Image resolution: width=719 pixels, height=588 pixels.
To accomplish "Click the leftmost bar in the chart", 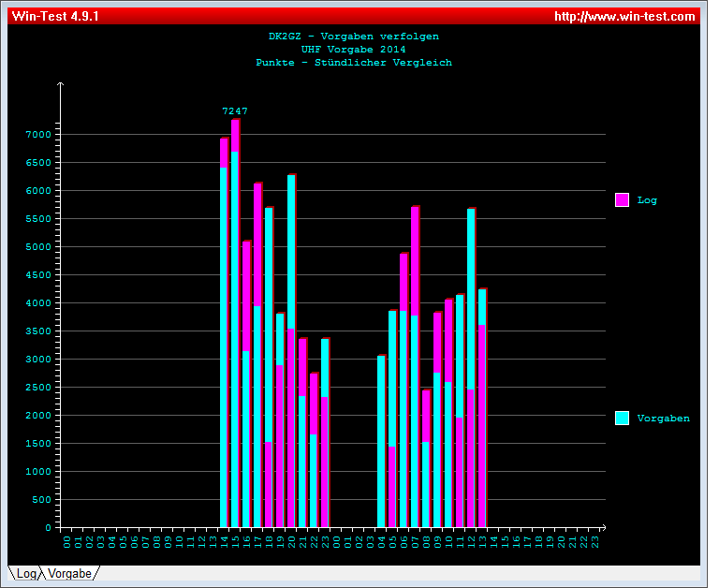I will click(225, 337).
